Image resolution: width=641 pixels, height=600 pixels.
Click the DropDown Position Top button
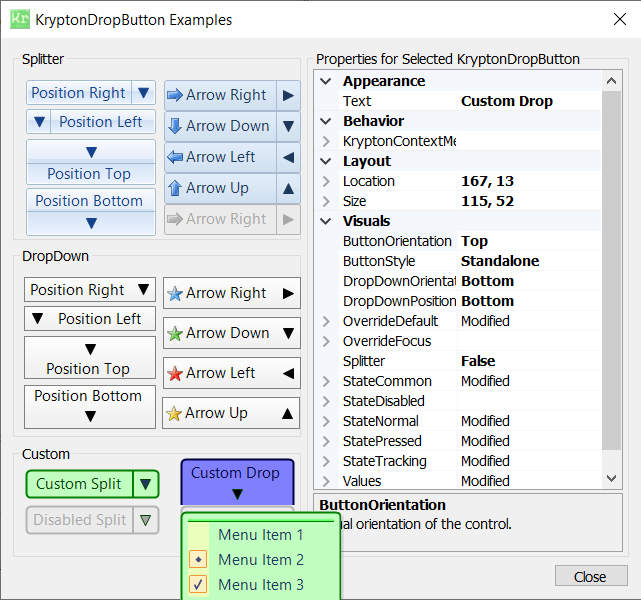90,358
